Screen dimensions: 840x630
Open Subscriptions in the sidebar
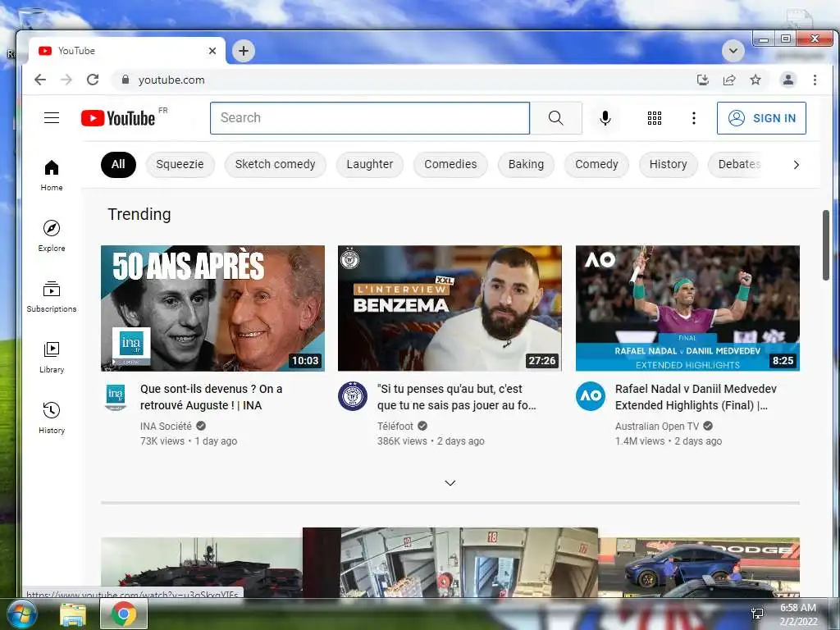tap(52, 297)
